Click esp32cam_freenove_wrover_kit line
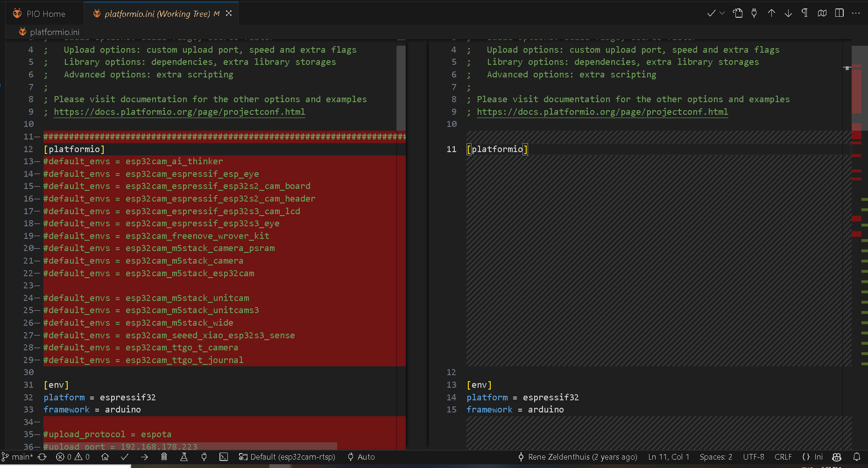 coord(156,236)
